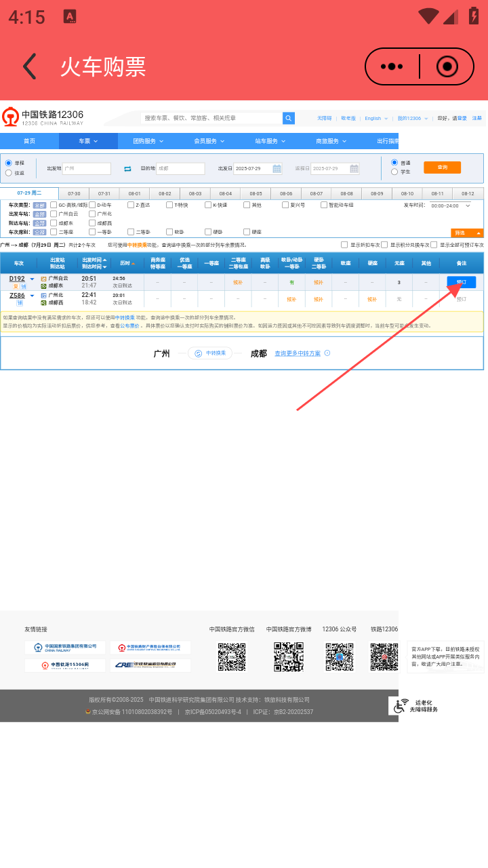Enable the 显示折扣车次 checkbox
This screenshot has height=868, width=488.
coord(344,245)
